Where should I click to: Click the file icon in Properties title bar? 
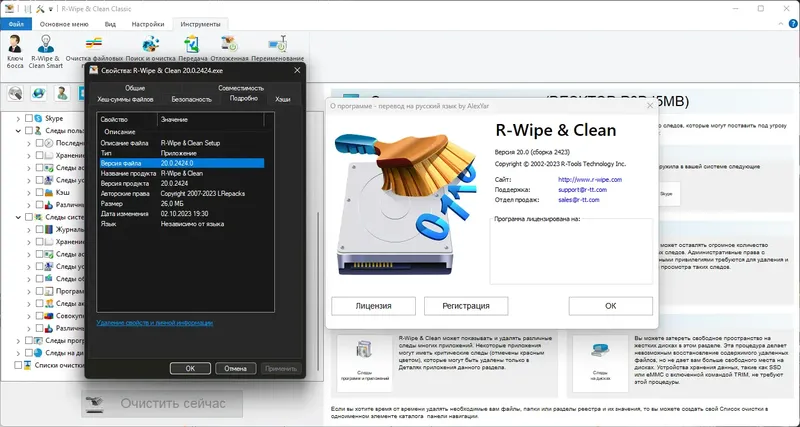tap(93, 70)
